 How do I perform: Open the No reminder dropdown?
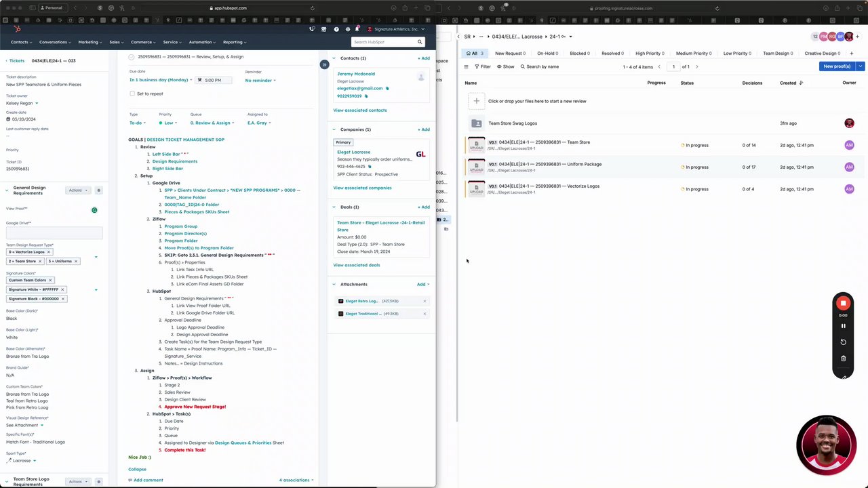pyautogui.click(x=260, y=80)
